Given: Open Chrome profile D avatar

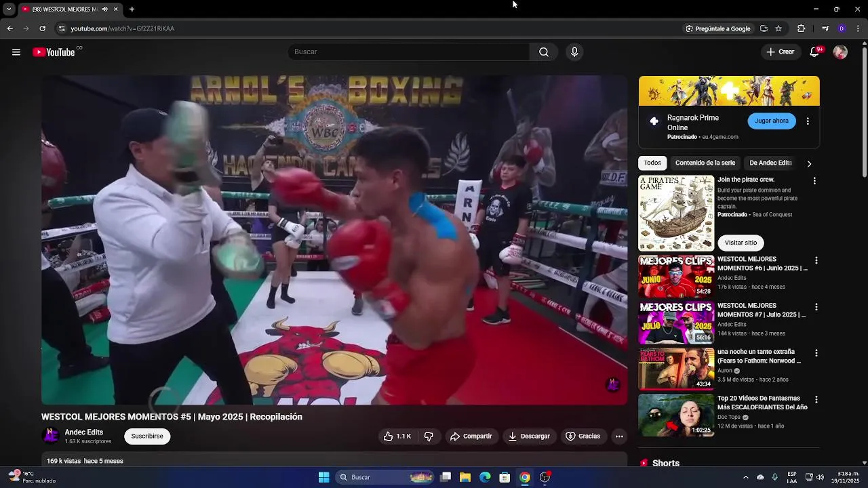Looking at the screenshot, I should pos(842,28).
